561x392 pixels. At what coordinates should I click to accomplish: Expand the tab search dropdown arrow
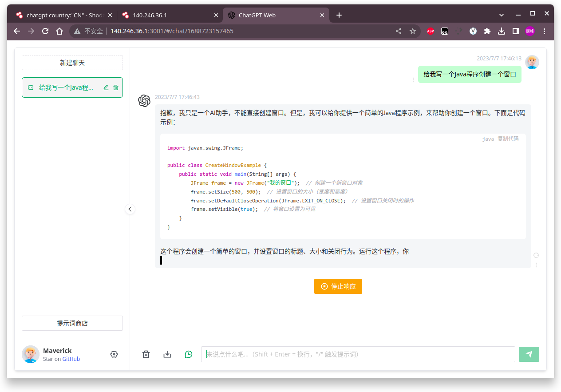[x=502, y=15]
